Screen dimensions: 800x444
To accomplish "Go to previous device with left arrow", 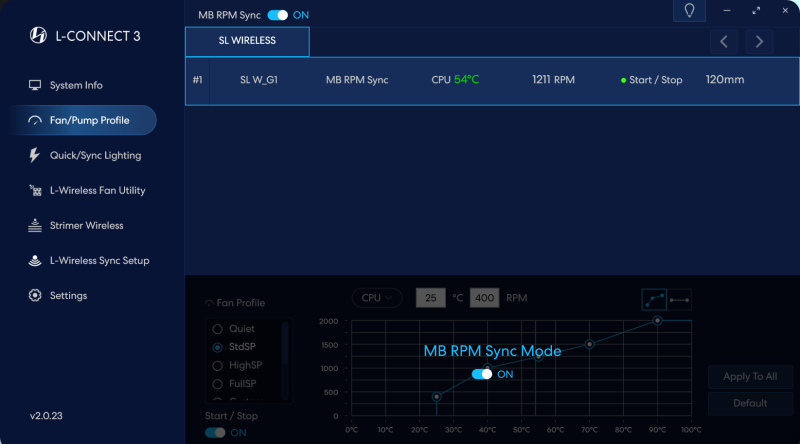I will tap(723, 41).
